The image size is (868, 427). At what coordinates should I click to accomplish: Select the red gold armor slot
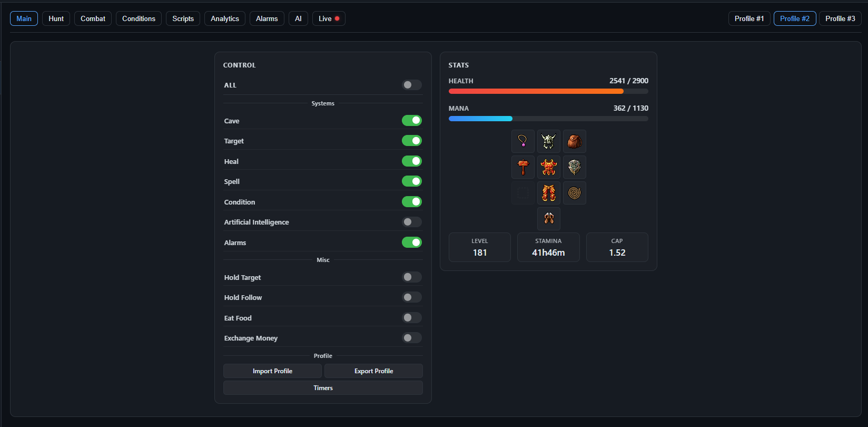pos(549,167)
